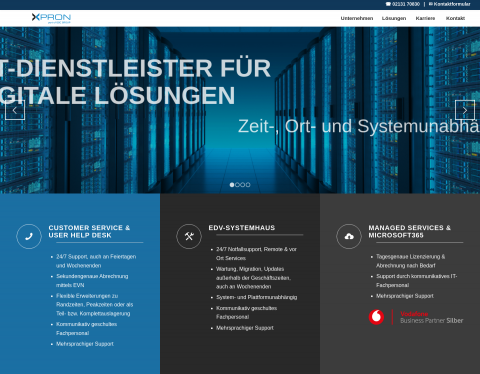480x374 pixels.
Task: Select the second slider dot
Action: 237,185
